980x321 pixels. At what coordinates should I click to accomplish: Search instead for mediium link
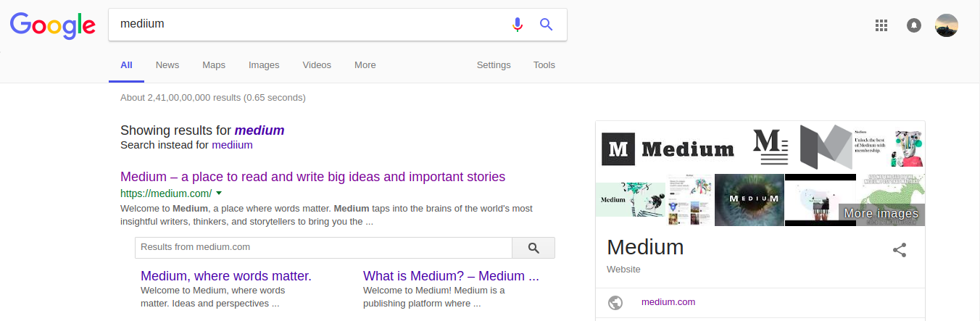pyautogui.click(x=232, y=145)
